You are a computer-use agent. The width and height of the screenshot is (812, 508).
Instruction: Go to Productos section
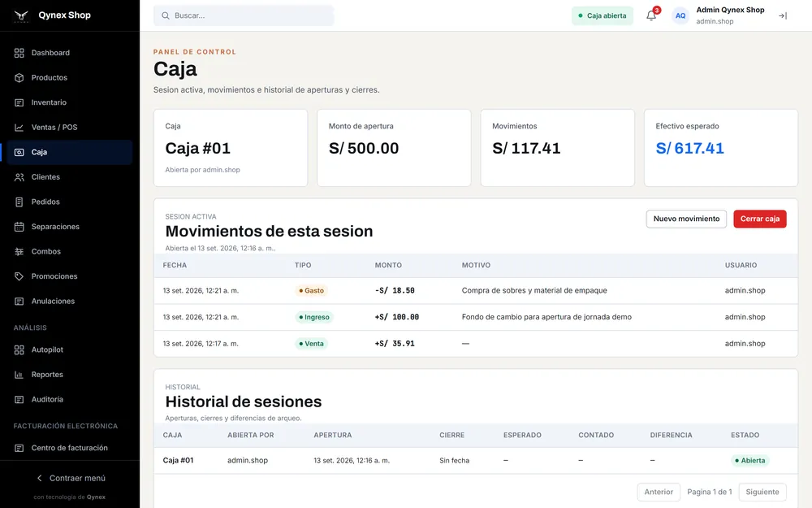click(70, 78)
